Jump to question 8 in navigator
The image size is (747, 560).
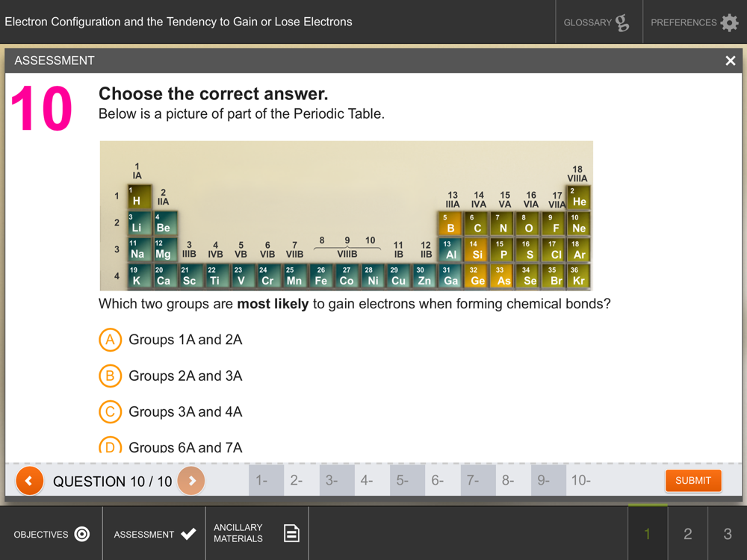[513, 480]
